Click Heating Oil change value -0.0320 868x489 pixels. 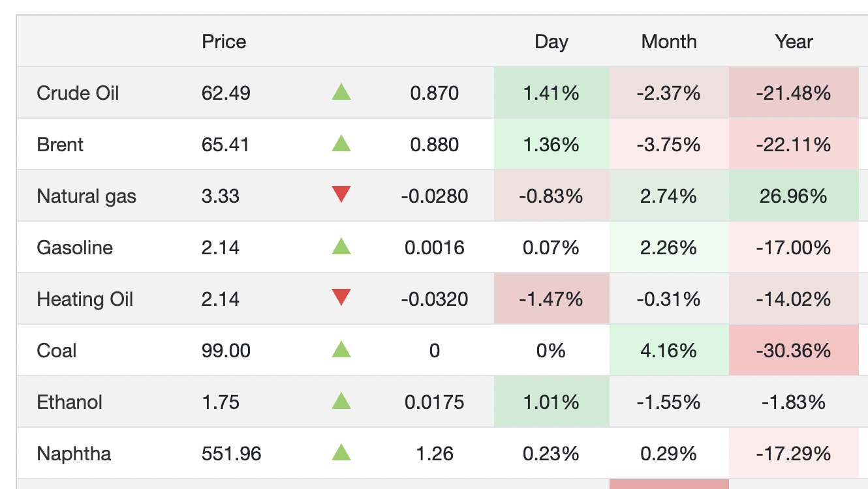click(x=435, y=299)
